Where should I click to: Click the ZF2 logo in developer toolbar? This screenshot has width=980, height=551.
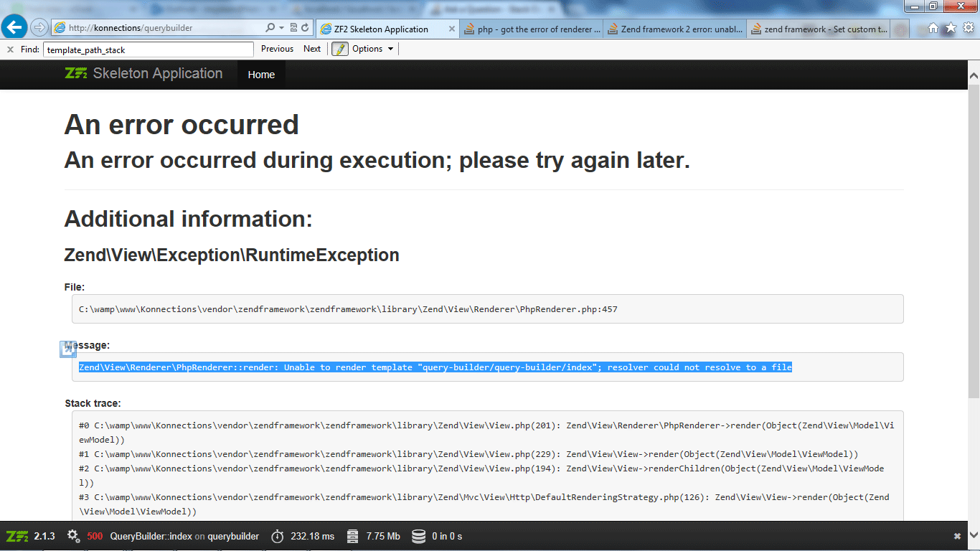pos(17,536)
